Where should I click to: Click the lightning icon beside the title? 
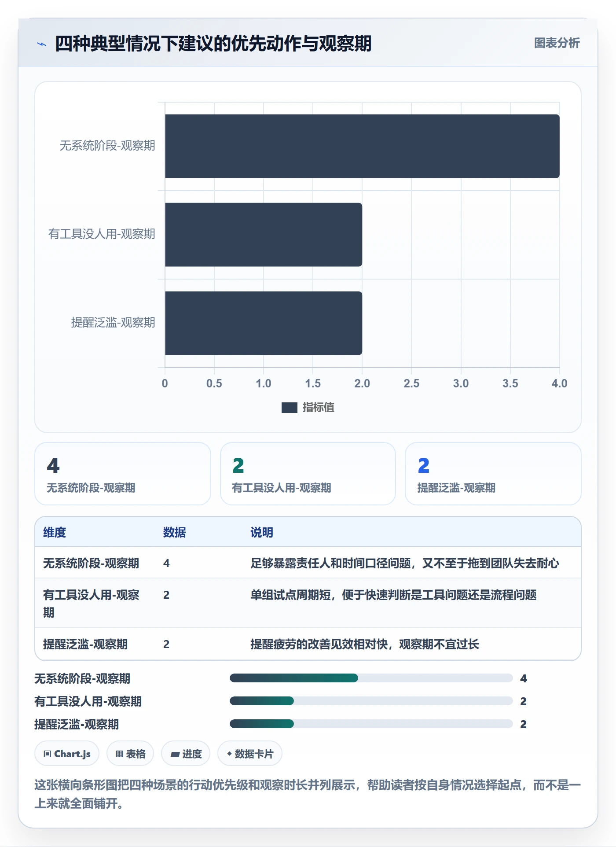[x=42, y=44]
